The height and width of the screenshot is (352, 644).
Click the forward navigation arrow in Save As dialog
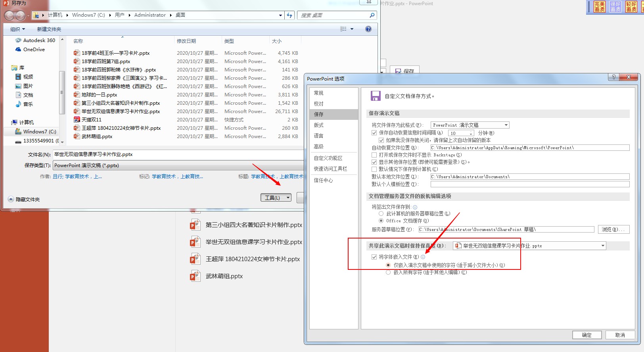pos(20,15)
